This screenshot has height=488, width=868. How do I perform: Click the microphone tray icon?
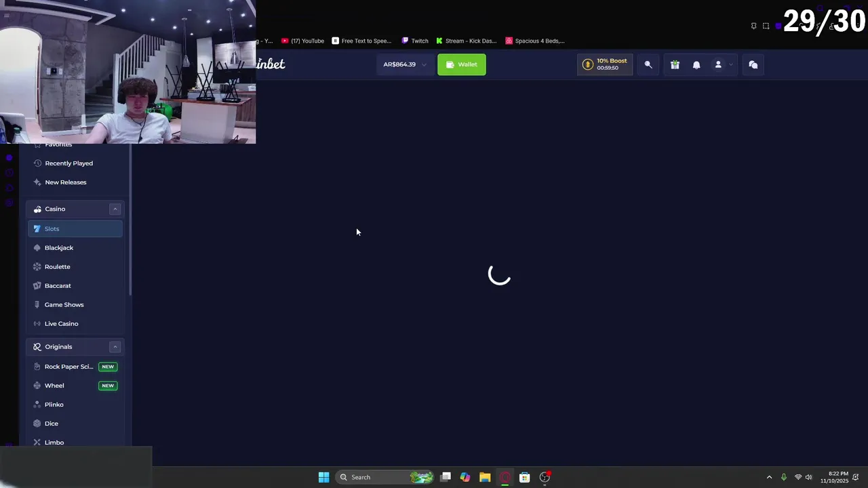coord(784,477)
